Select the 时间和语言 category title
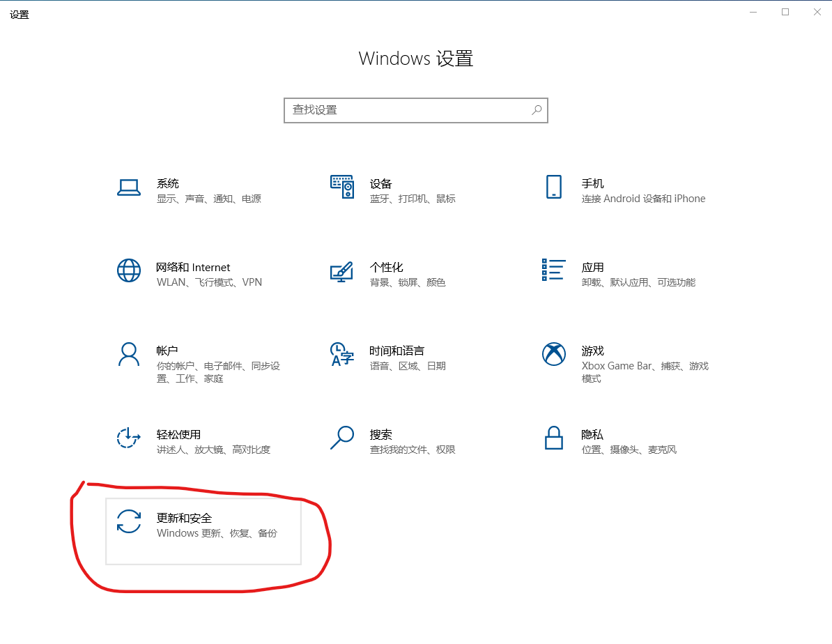Screen dimensions: 832x644 [397, 351]
